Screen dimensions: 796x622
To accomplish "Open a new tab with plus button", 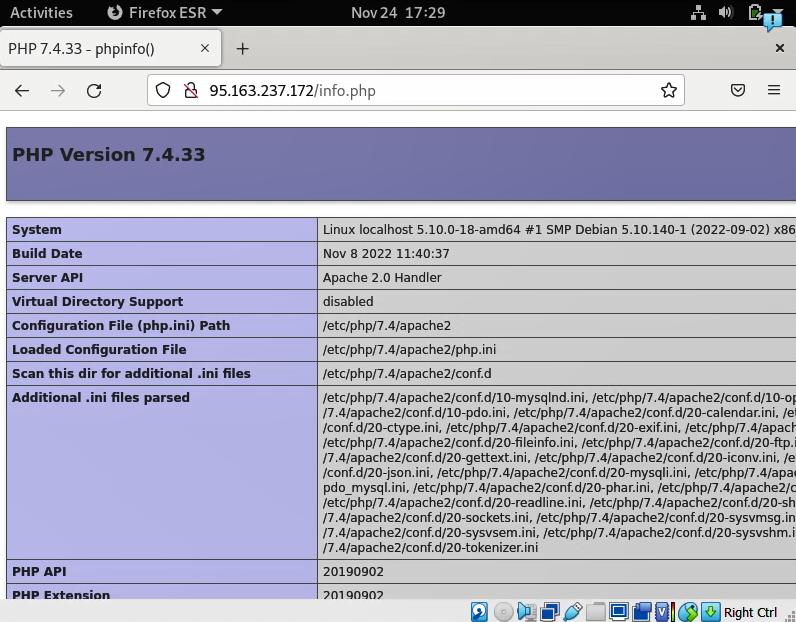I will click(x=242, y=49).
